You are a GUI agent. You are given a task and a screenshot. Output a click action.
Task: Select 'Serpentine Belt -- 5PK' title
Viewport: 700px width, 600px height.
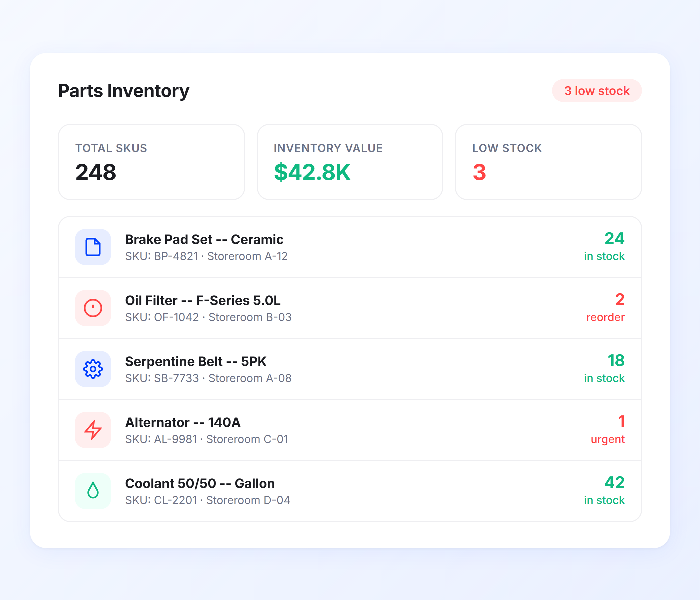pos(195,361)
